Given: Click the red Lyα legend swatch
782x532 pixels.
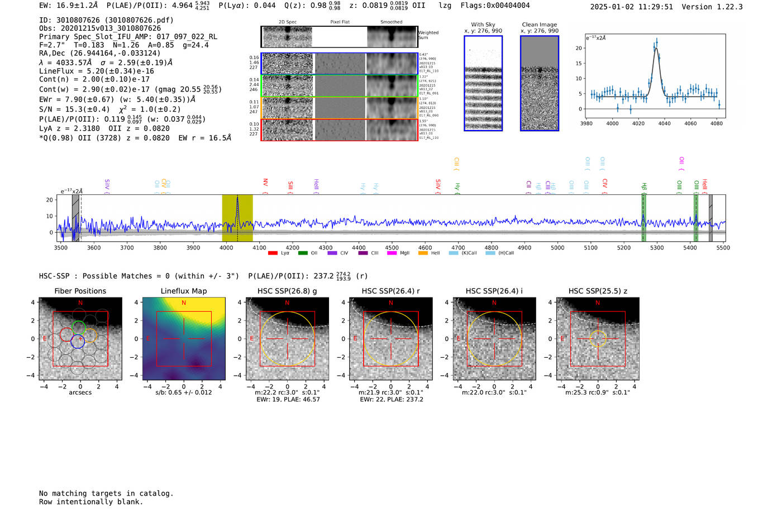Looking at the screenshot, I should pyautogui.click(x=273, y=253).
